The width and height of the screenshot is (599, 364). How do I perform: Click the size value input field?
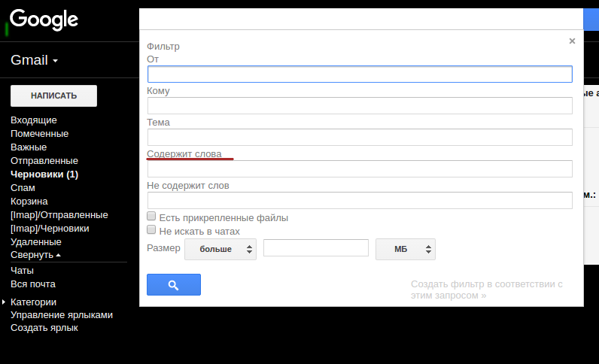315,248
